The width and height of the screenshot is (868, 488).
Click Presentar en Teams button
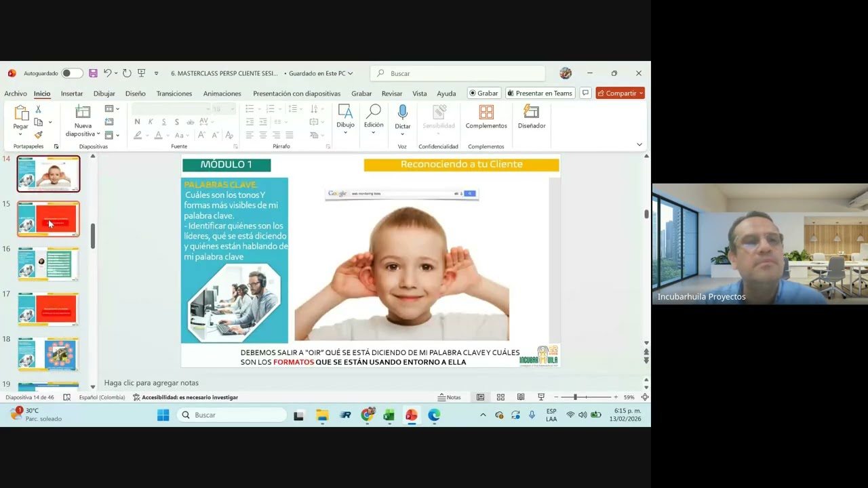click(540, 94)
